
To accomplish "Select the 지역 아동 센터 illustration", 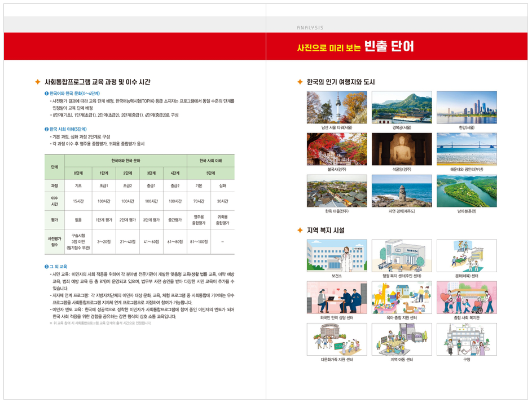I will click(x=402, y=339).
